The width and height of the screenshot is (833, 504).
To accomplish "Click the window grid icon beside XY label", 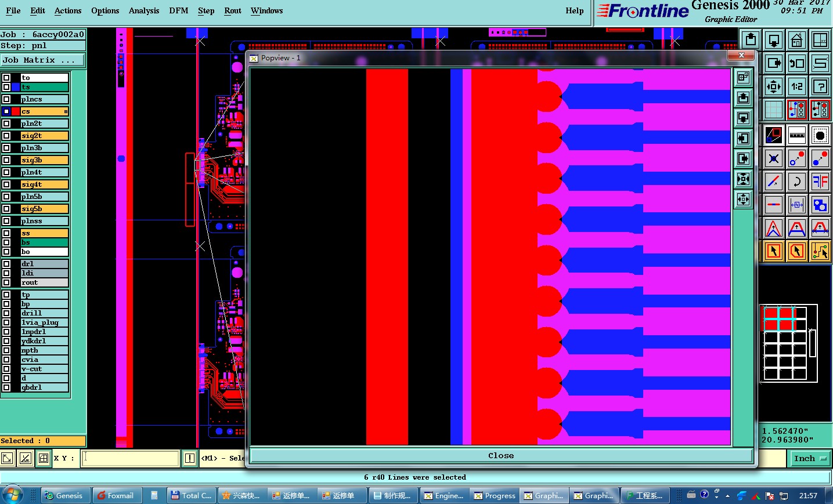I will [x=44, y=458].
